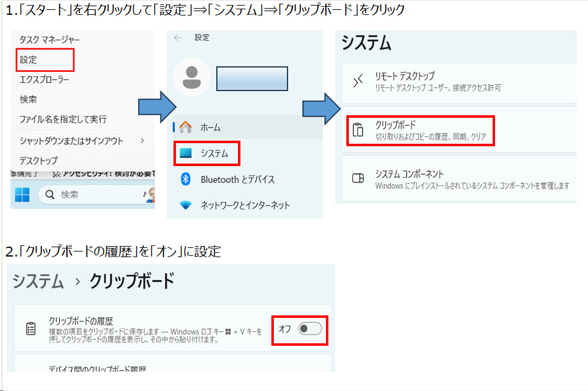Click the システム コンポーネント icon
Viewport: 588px width, 391px height.
coord(358,179)
